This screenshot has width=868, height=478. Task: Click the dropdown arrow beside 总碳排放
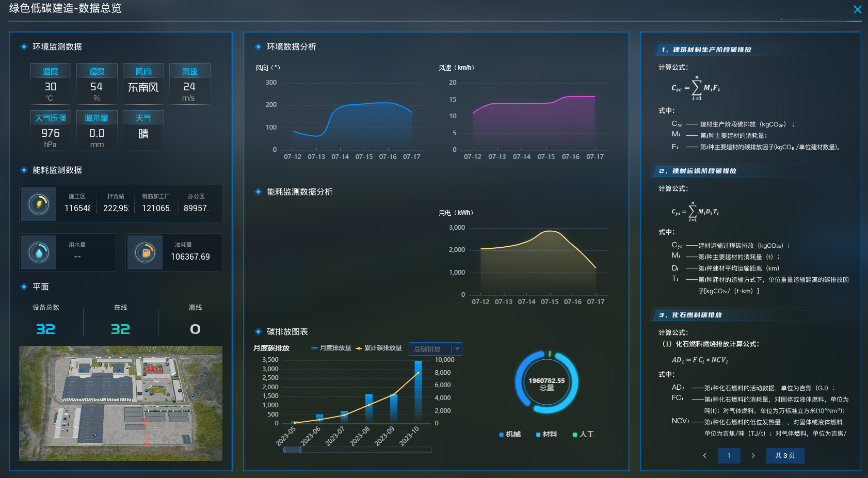[457, 349]
